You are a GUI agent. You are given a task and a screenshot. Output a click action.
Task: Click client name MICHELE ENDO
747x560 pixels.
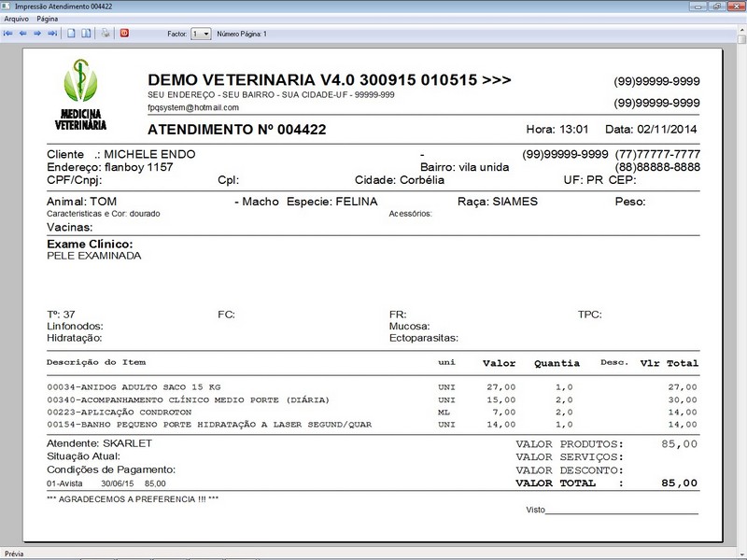[149, 154]
